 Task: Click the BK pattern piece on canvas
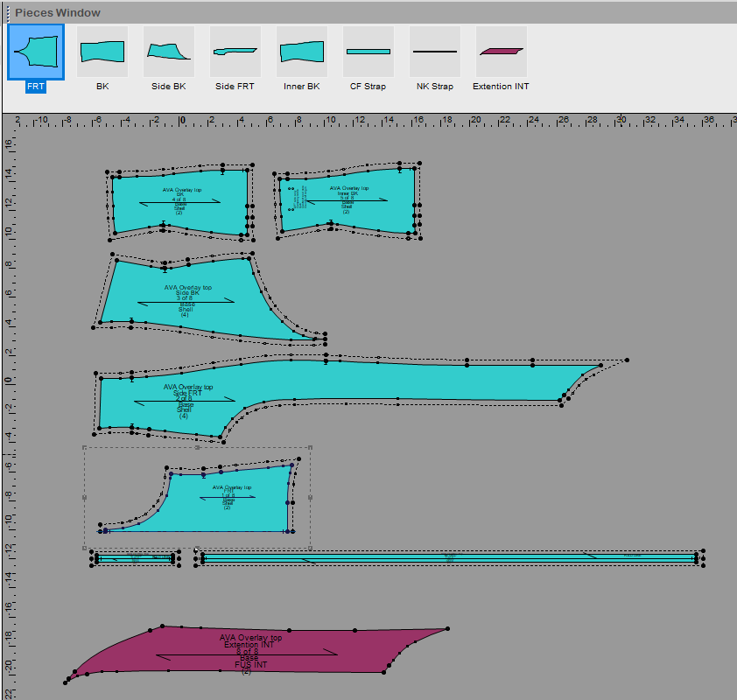(180, 201)
